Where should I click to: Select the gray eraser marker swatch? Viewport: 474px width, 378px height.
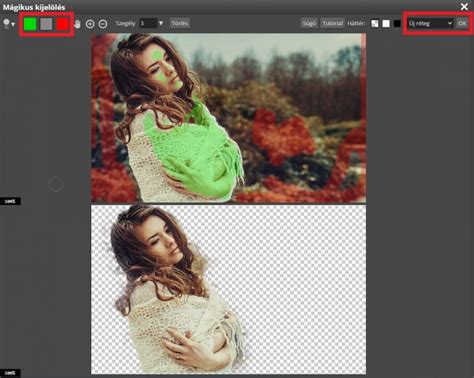click(x=46, y=24)
